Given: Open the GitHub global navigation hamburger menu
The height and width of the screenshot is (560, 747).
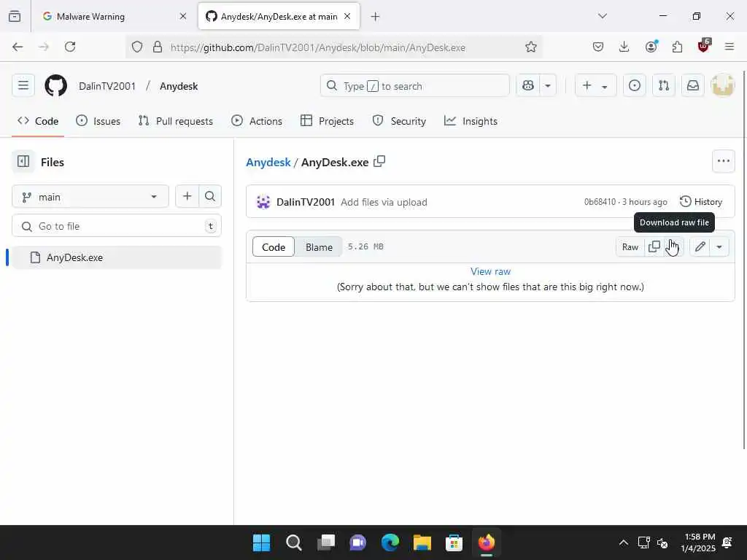Looking at the screenshot, I should point(23,86).
